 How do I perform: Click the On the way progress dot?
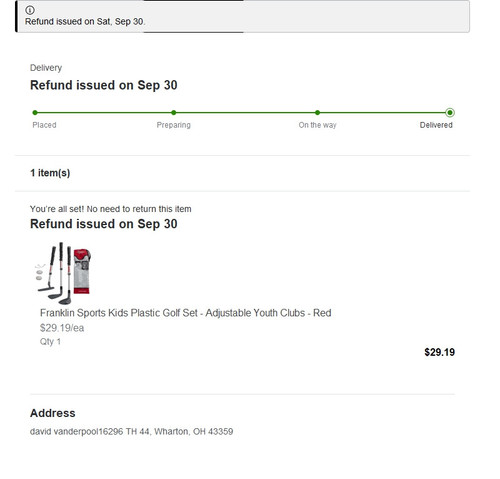tap(317, 113)
